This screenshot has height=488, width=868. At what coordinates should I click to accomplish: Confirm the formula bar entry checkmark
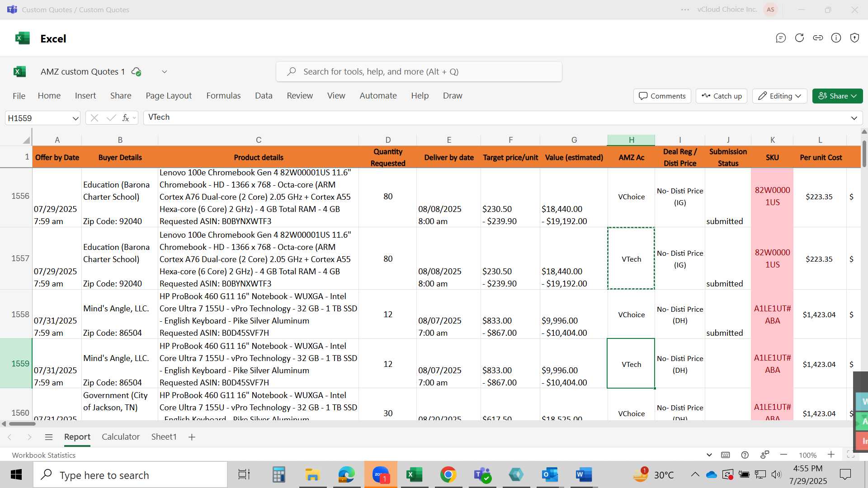(x=111, y=118)
